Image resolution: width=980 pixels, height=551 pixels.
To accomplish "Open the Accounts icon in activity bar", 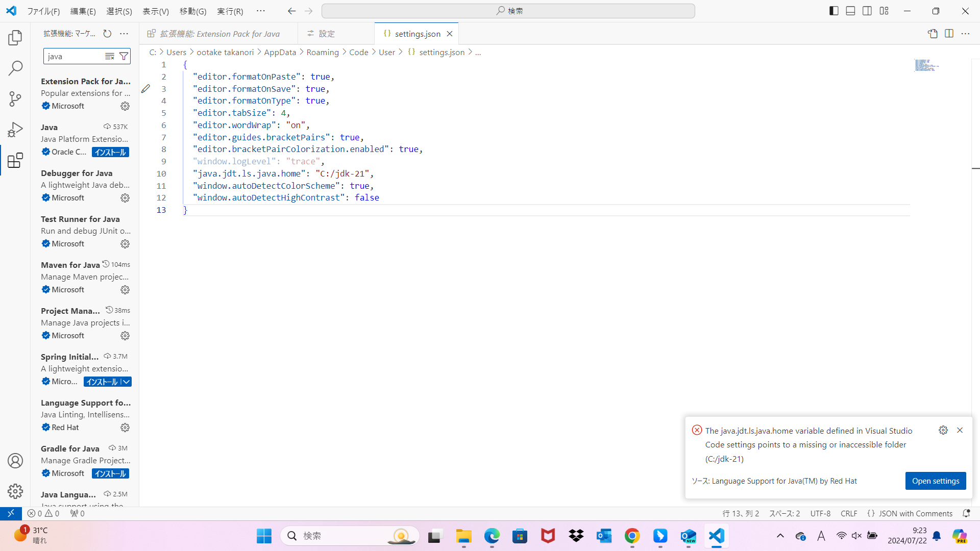I will (x=15, y=460).
